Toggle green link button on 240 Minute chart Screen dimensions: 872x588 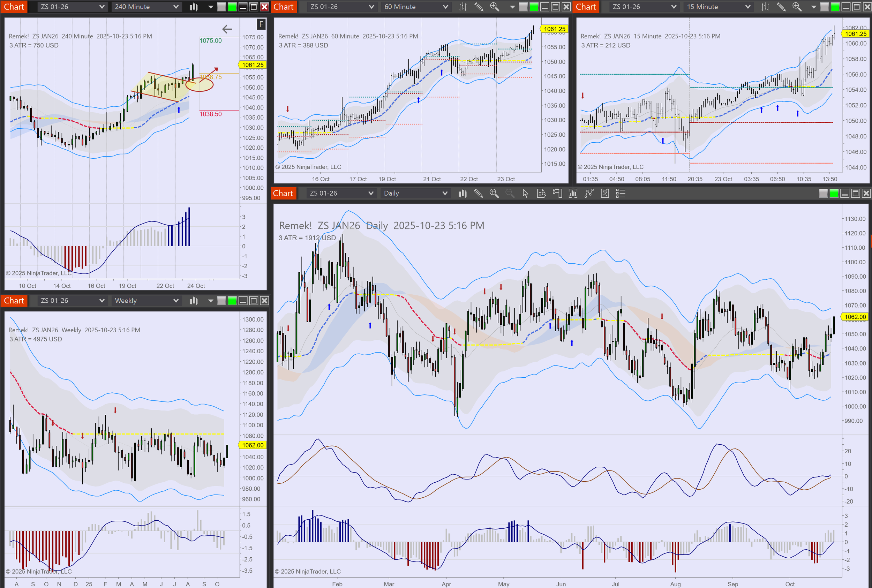pyautogui.click(x=232, y=7)
